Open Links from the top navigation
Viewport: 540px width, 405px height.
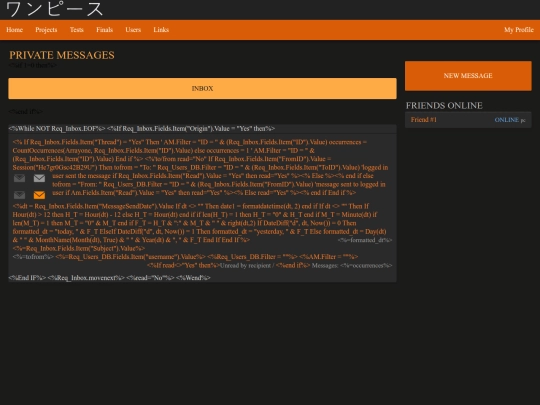[161, 30]
